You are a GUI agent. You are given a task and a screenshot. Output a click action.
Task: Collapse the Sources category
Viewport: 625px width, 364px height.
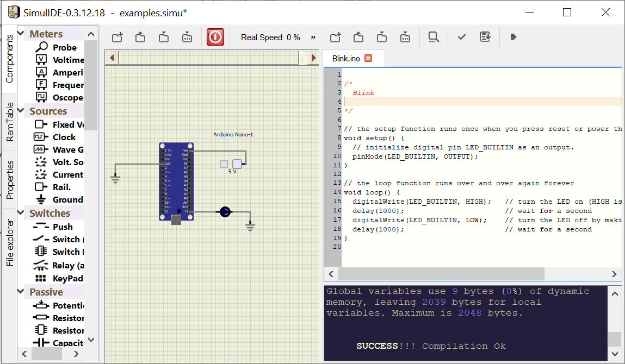21,111
